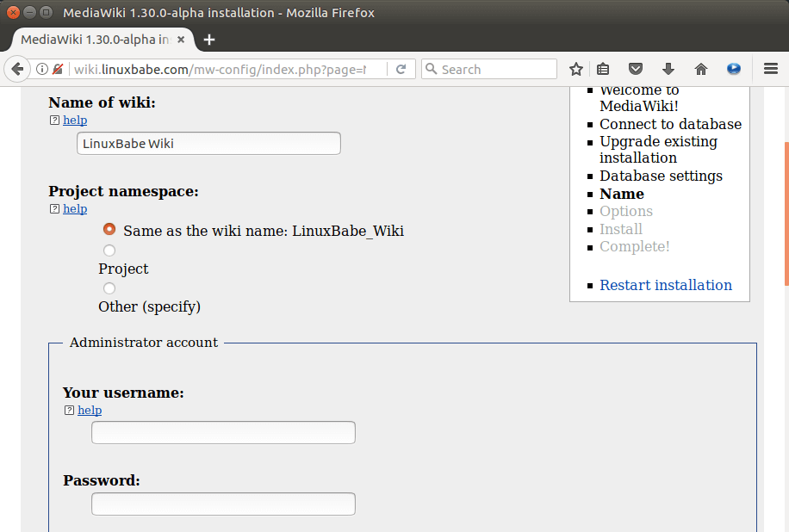The image size is (789, 532).
Task: Open help link under Project namespace
Action: coord(75,208)
